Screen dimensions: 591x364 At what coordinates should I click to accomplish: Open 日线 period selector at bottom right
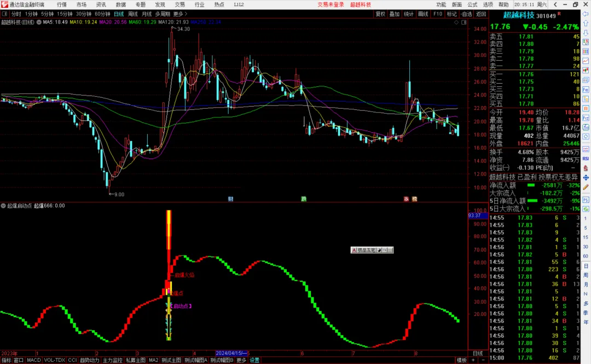(478, 354)
